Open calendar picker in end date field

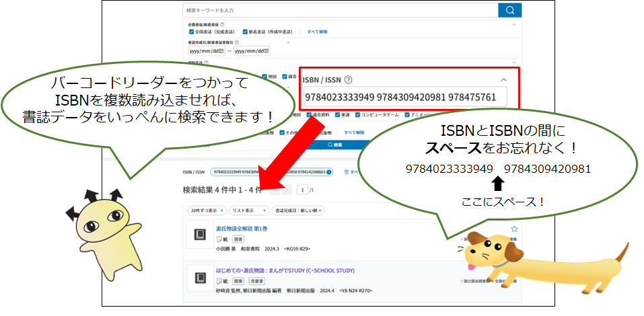pos(266,51)
